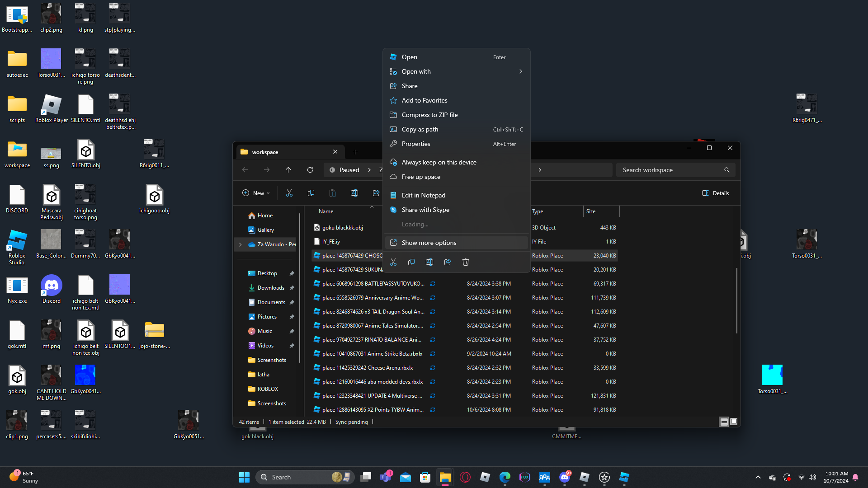Click the Rename icon in context menu
Screen dimensions: 868x488
pyautogui.click(x=429, y=262)
